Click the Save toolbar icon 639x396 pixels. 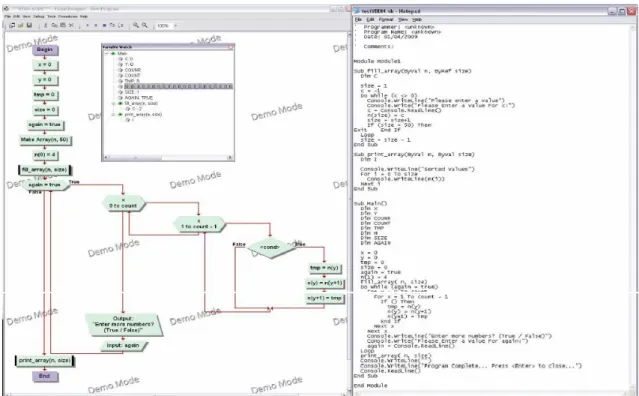tap(29, 25)
